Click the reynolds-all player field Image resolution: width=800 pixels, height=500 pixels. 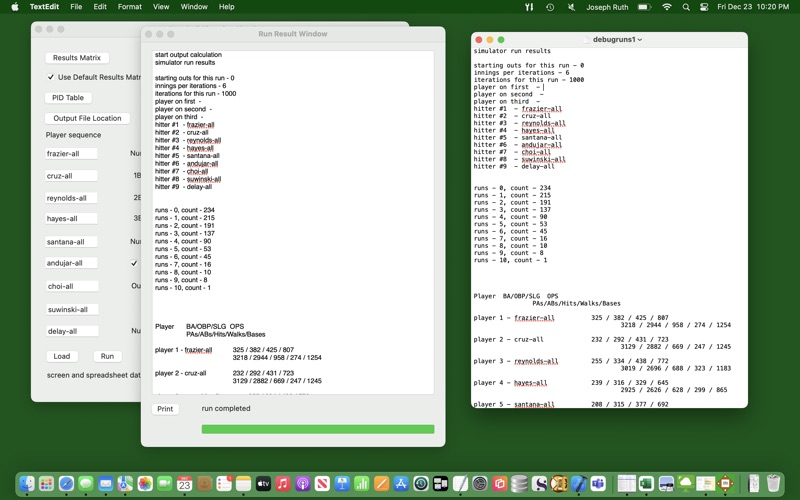tap(71, 198)
